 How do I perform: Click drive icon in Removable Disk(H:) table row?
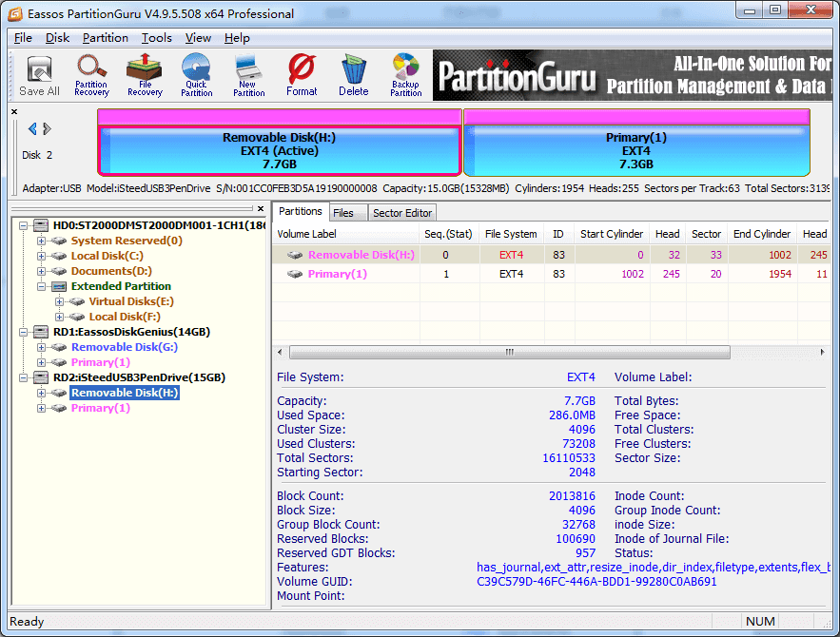coord(295,255)
